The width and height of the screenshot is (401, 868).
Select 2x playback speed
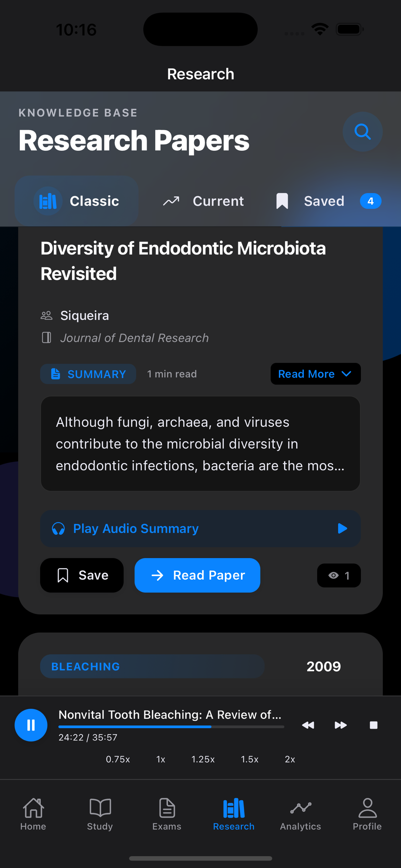[x=290, y=759]
